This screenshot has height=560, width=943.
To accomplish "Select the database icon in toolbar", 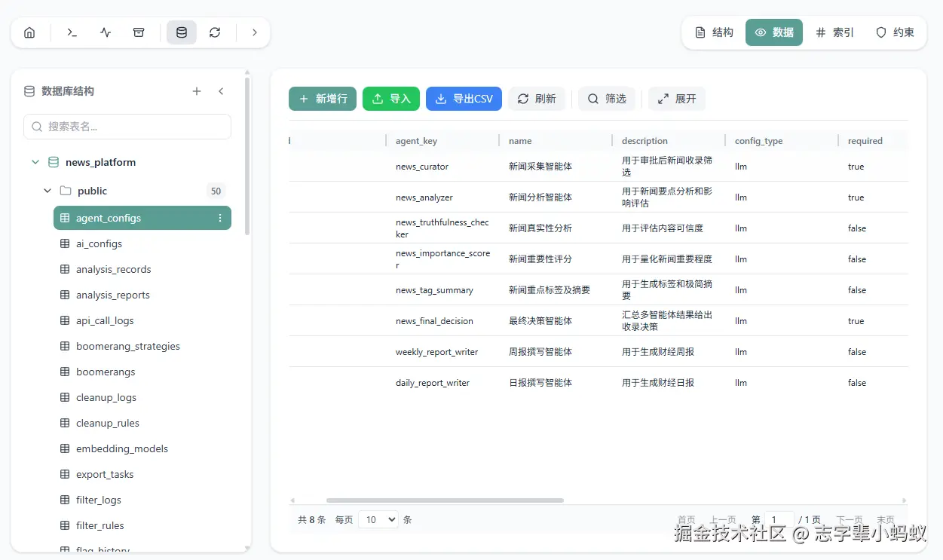I will [x=182, y=32].
